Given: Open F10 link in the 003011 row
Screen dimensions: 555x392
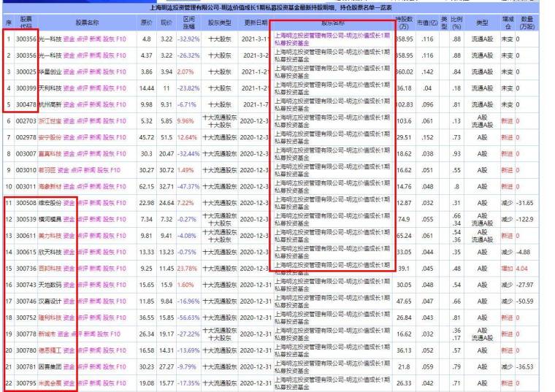Looking at the screenshot, I should pos(121,186).
